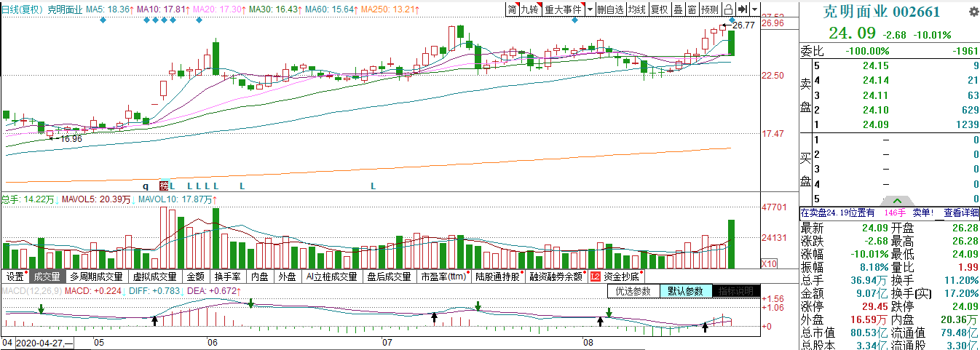Click 删自选 to remove from watchlist
The height and width of the screenshot is (350, 980).
(x=610, y=9)
